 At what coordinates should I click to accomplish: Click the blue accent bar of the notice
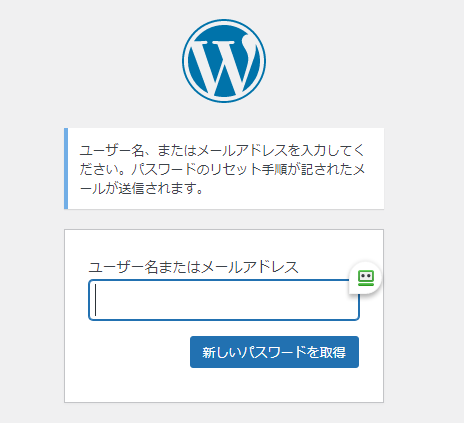point(66,169)
